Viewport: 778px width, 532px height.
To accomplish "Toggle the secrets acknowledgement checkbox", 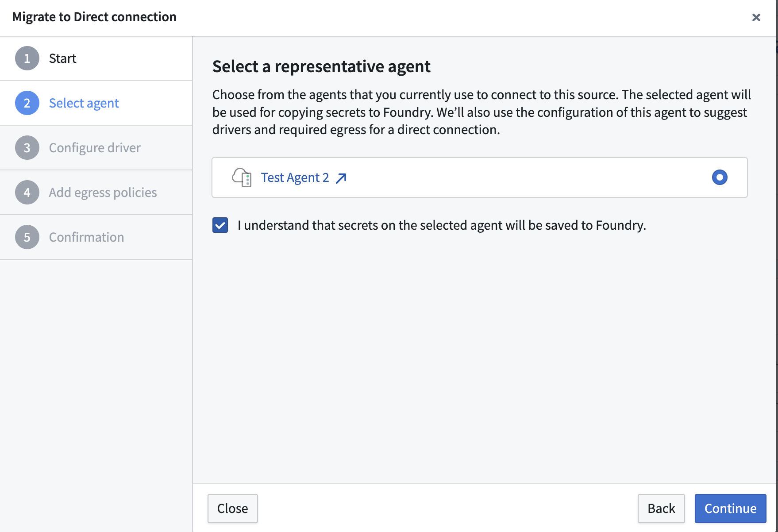I will click(220, 225).
